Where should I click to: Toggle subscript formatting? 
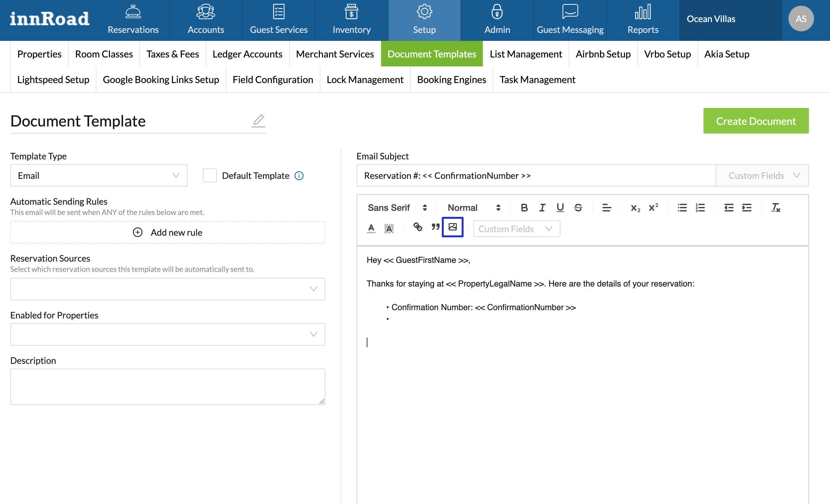click(635, 208)
